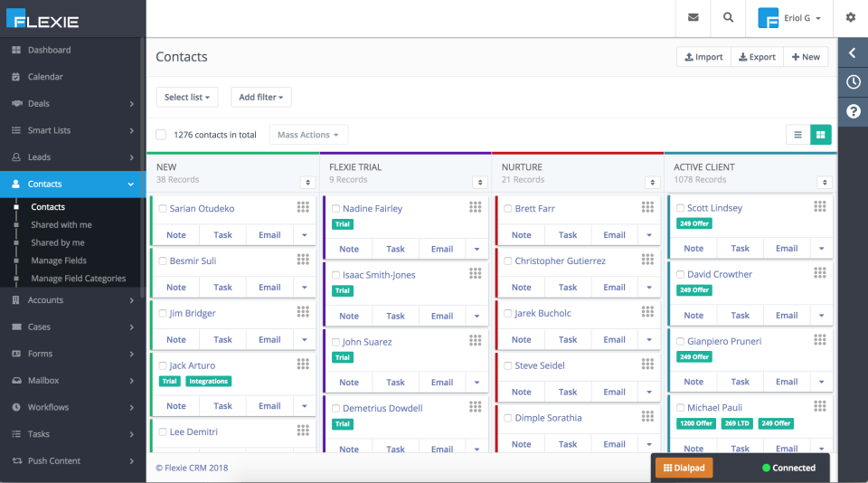Select the Demetrius Dowdell checkbox
The height and width of the screenshot is (483, 868).
pyautogui.click(x=335, y=408)
